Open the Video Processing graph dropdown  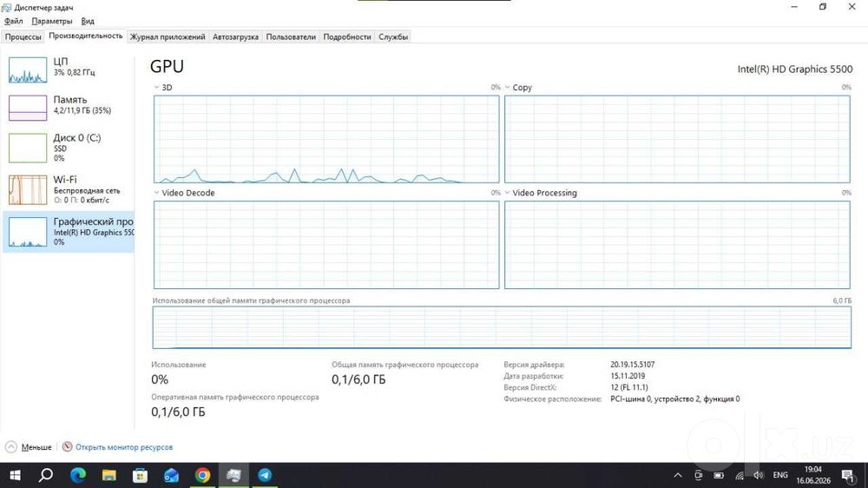click(x=507, y=193)
